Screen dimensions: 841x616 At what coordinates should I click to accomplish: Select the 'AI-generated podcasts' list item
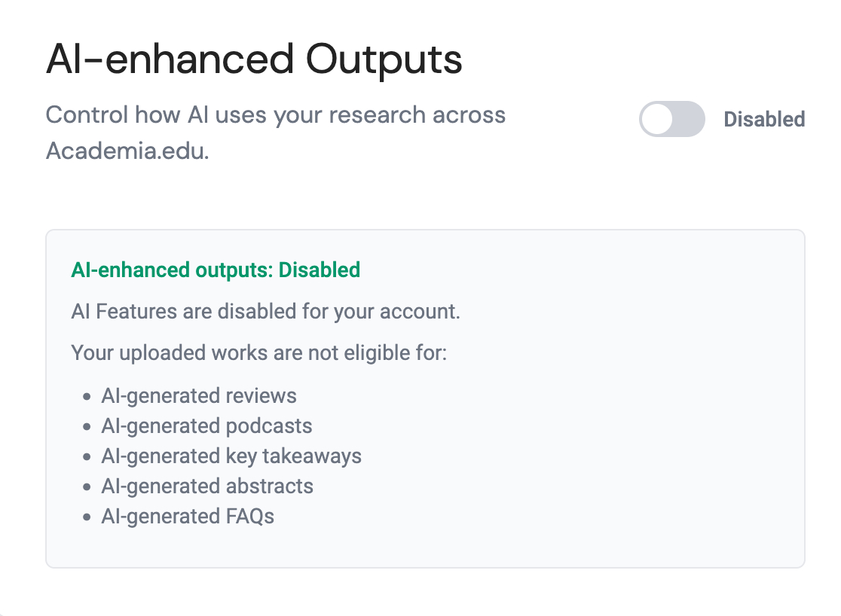pos(206,426)
